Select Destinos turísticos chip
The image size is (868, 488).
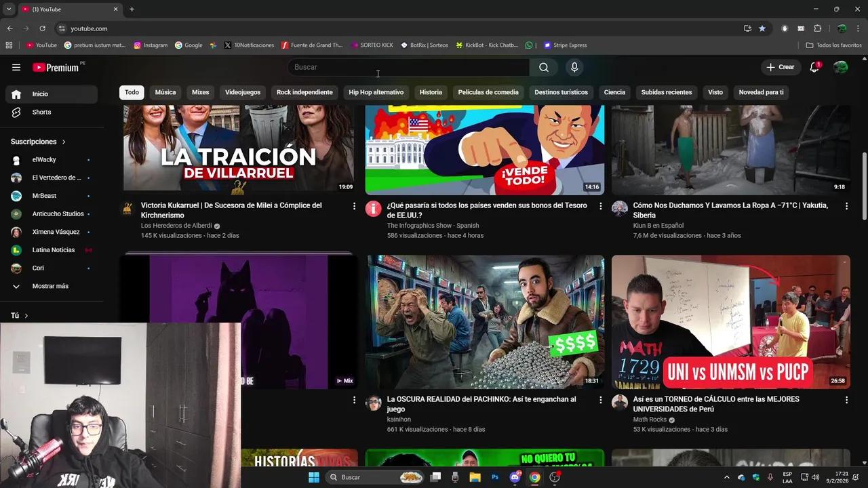(x=561, y=92)
